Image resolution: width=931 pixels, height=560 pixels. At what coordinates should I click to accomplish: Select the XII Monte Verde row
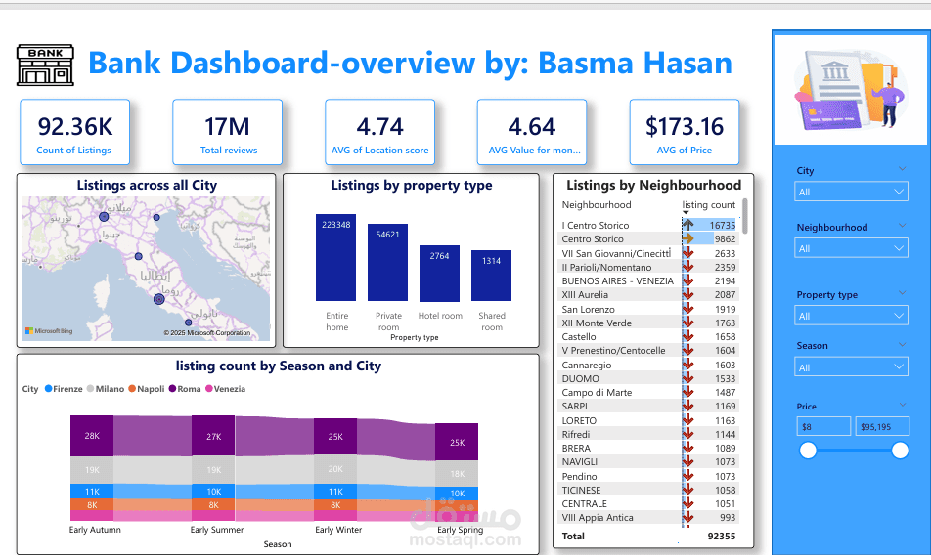point(649,323)
